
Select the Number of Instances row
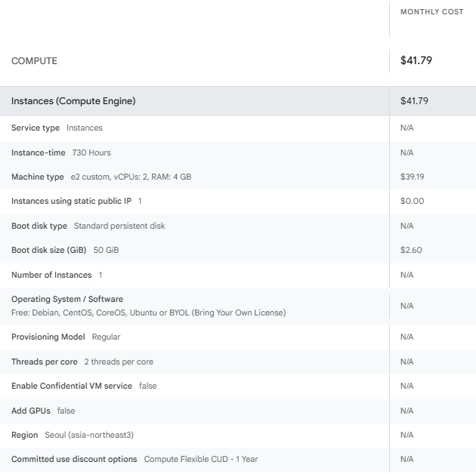click(238, 275)
